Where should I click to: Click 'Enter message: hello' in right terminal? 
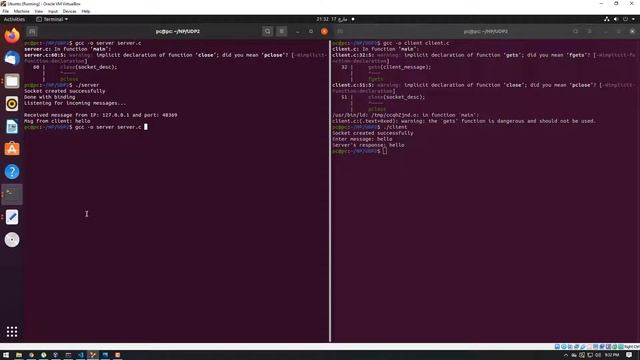point(362,139)
